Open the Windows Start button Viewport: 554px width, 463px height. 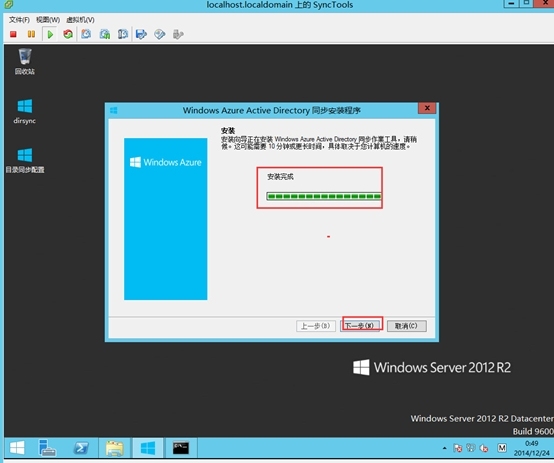(x=17, y=448)
